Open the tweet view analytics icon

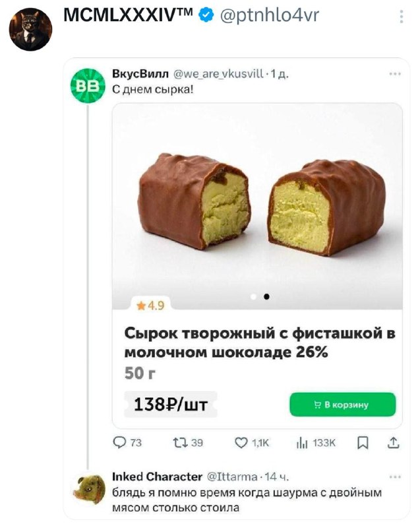tap(304, 444)
